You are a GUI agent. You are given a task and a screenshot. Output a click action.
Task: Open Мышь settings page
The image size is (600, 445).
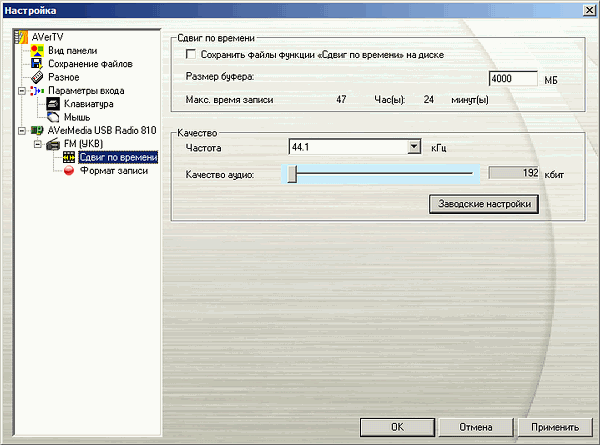[x=77, y=117]
